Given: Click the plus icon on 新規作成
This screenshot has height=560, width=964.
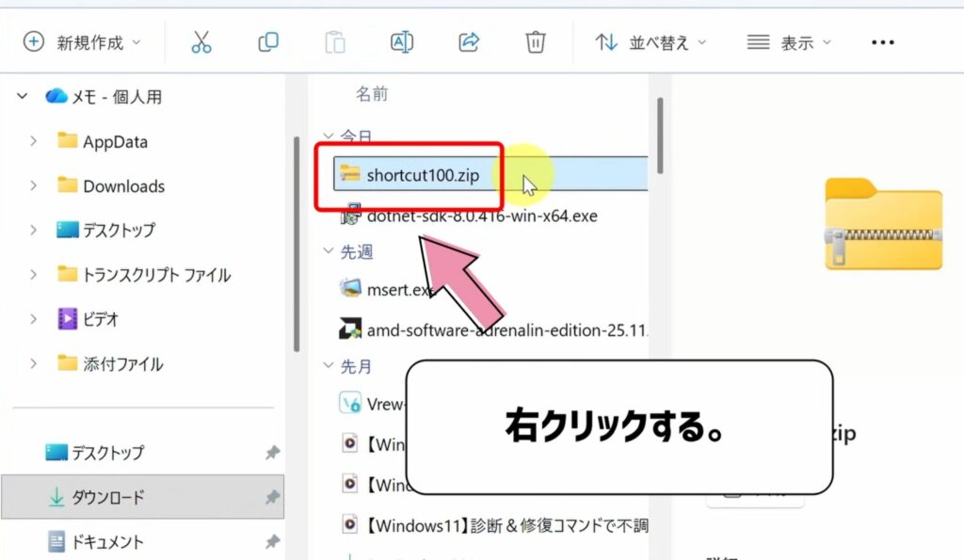Looking at the screenshot, I should tap(33, 41).
